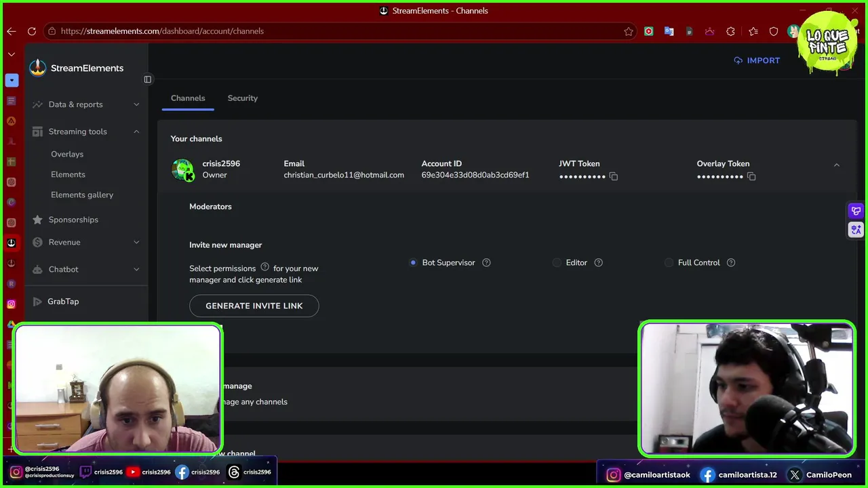The width and height of the screenshot is (868, 488).
Task: Click the Chatbot robot icon
Action: click(37, 269)
